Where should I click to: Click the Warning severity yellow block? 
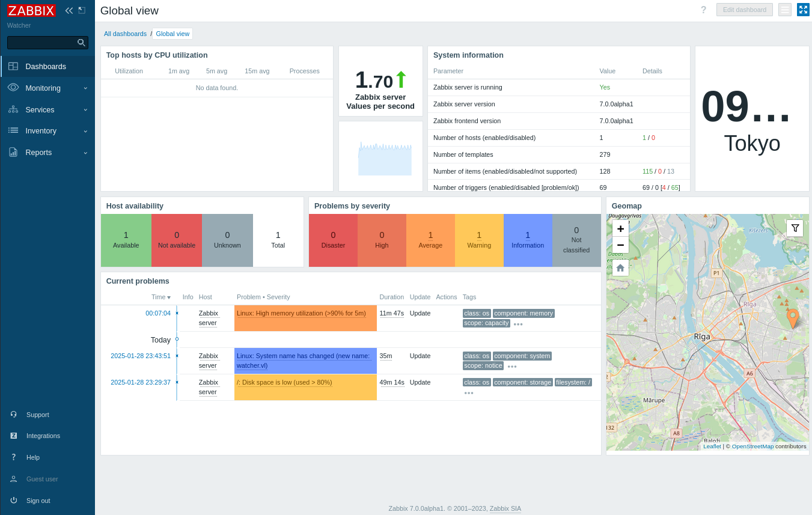point(479,240)
